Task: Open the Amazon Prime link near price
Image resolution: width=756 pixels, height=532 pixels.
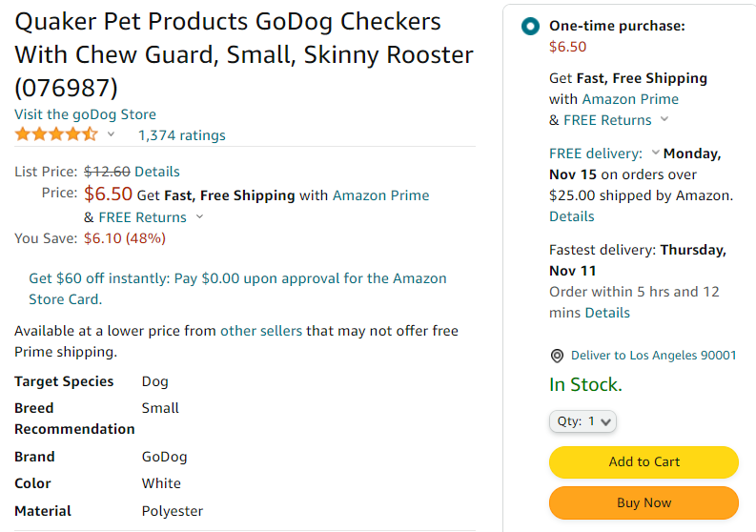Action: coord(380,195)
